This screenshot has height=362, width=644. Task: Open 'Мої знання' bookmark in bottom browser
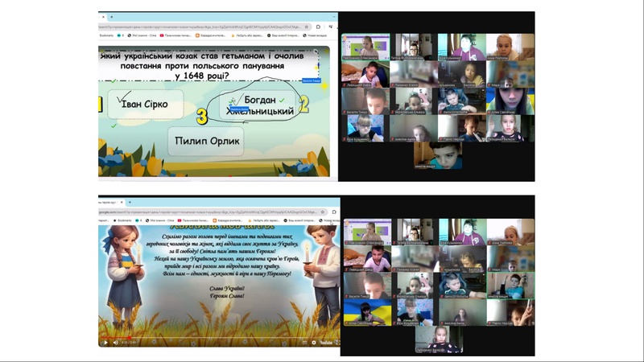159,220
